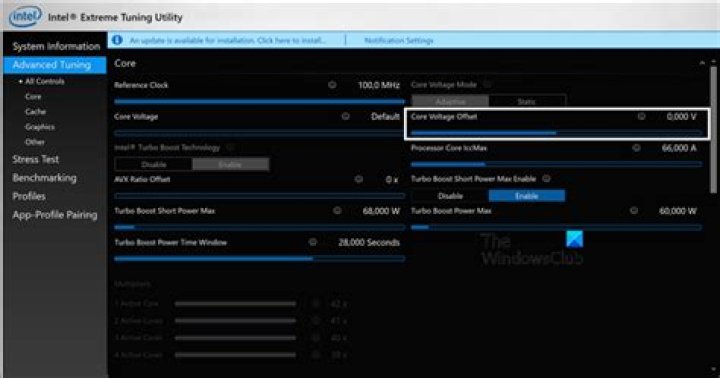This screenshot has width=720, height=378.
Task: Click the scrollbar down arrow
Action: tap(714, 369)
